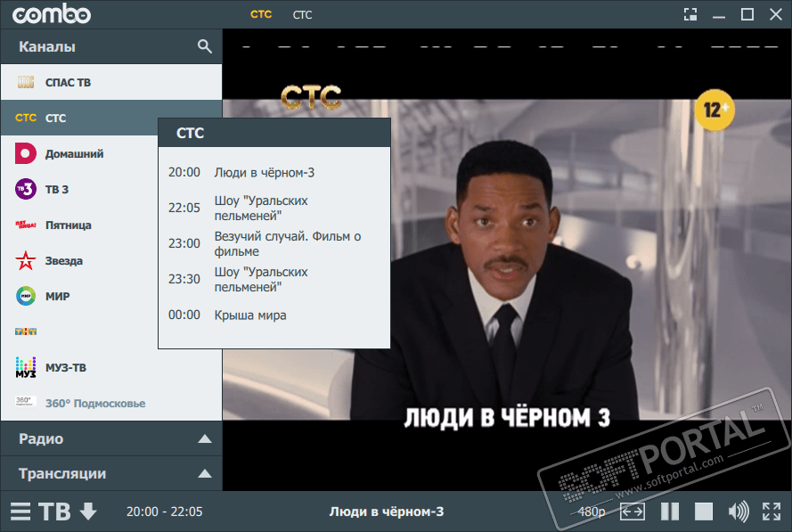Toggle aspect ratio fit-width icon
792x532 pixels.
(x=633, y=512)
